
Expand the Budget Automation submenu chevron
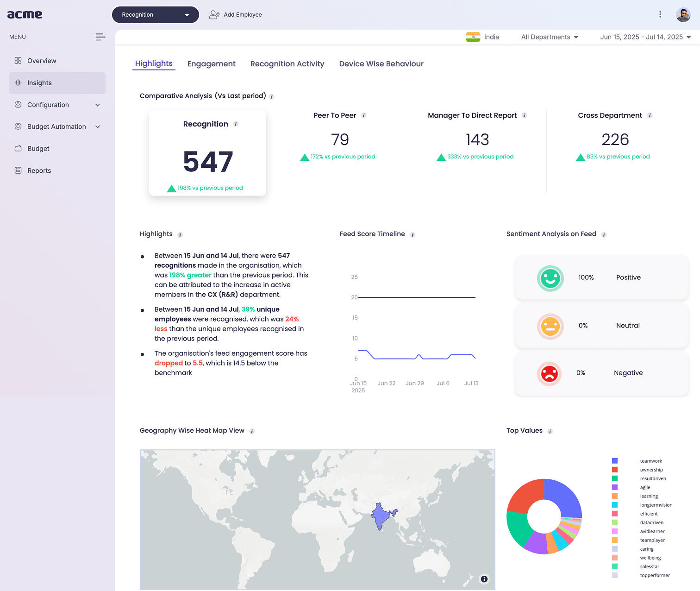(x=98, y=127)
